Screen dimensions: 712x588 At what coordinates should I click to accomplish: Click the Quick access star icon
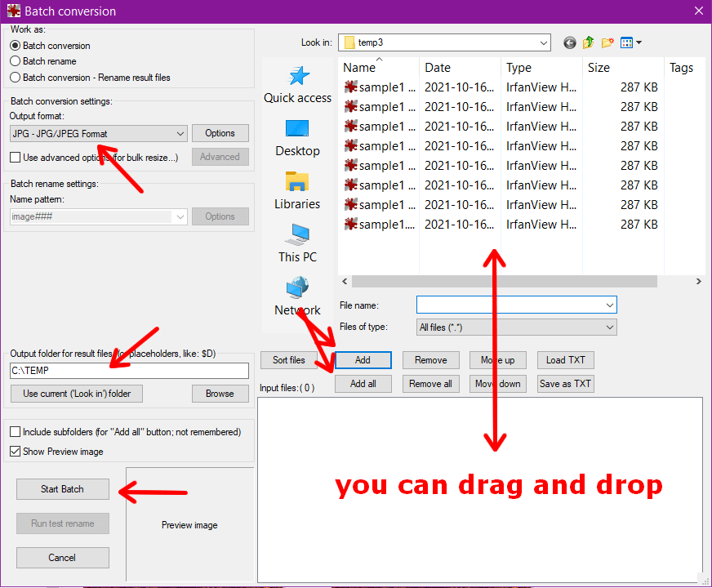point(298,76)
